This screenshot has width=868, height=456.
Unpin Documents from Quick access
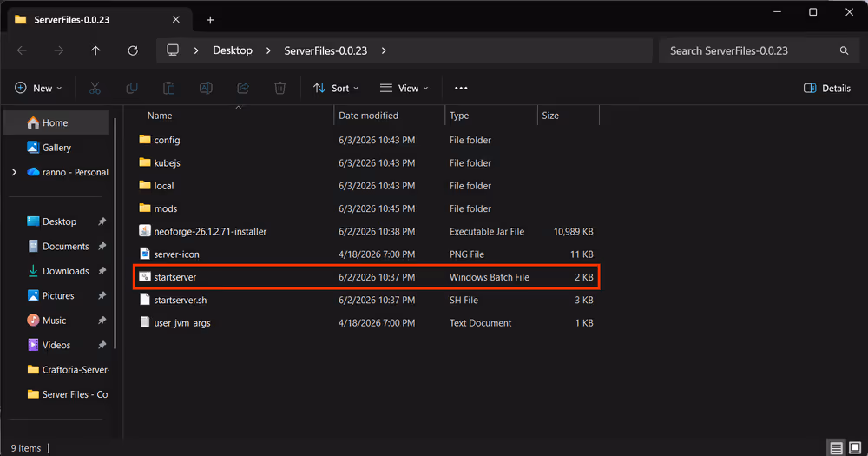(x=102, y=246)
